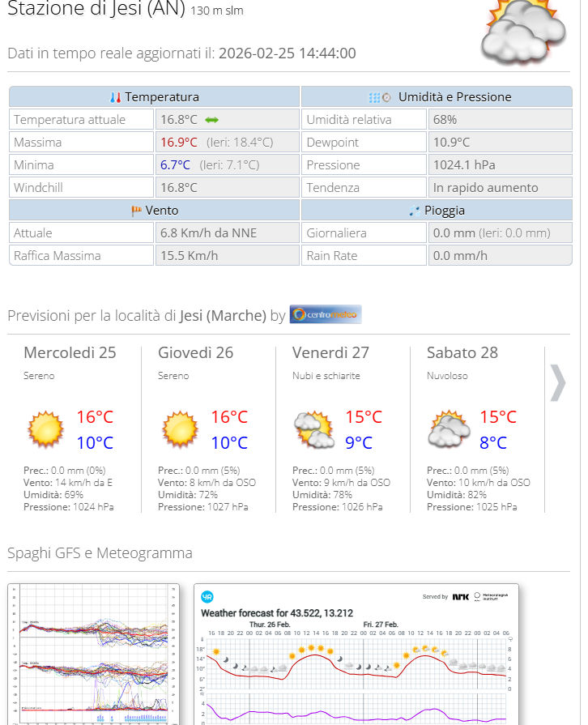Click the sun icon for Mercoledì 25

tap(45, 429)
